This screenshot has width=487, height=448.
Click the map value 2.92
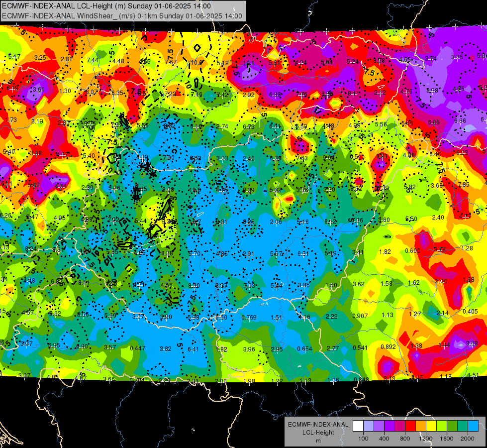click(248, 95)
